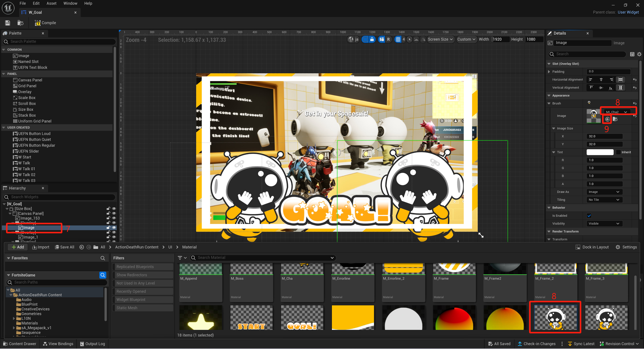
Task: Click the use-selected-asset arrow under brush image
Action: point(607,119)
